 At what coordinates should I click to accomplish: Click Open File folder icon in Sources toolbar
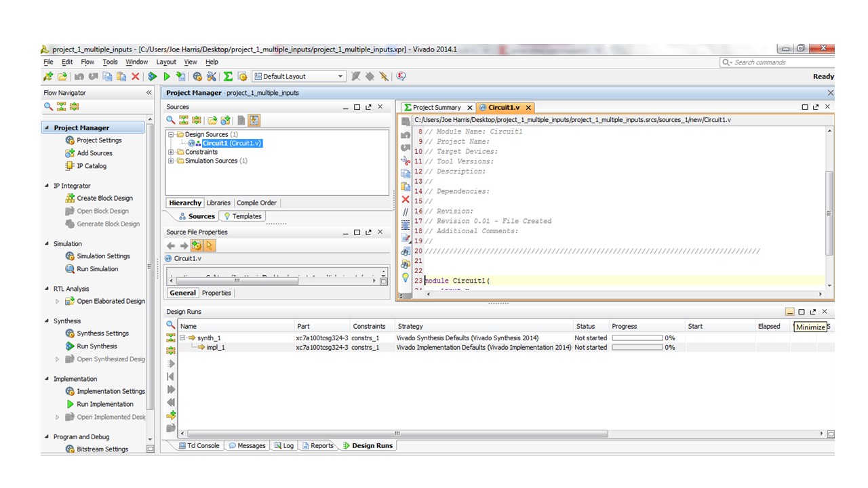(212, 120)
